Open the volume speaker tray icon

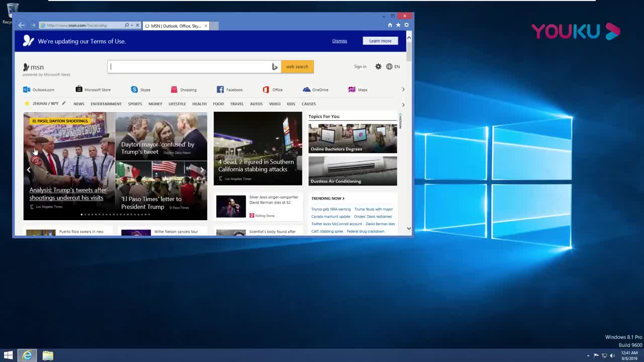(612, 356)
